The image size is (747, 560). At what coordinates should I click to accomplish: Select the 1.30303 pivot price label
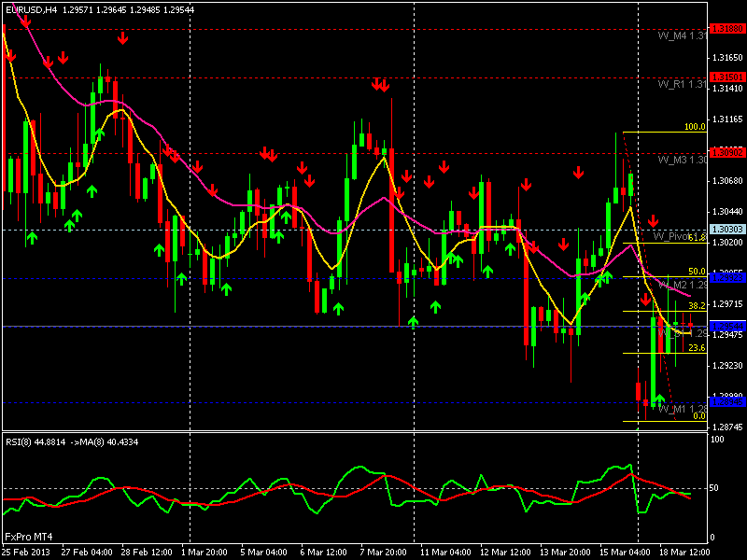(x=727, y=230)
